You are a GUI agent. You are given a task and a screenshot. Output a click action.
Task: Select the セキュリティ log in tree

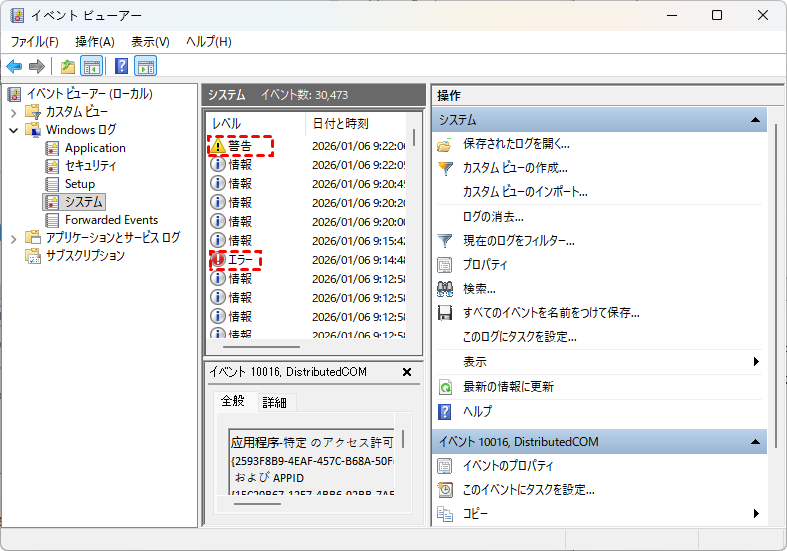pyautogui.click(x=90, y=166)
